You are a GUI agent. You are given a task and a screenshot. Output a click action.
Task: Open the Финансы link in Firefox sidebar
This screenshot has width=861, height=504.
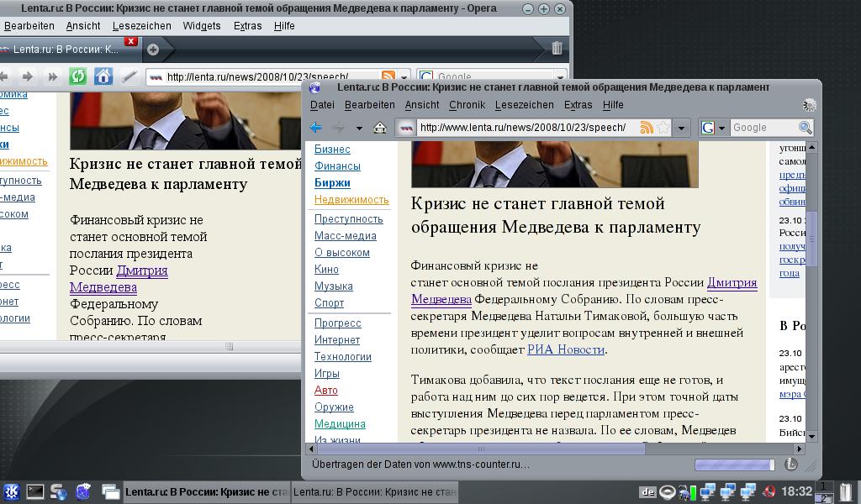click(337, 166)
